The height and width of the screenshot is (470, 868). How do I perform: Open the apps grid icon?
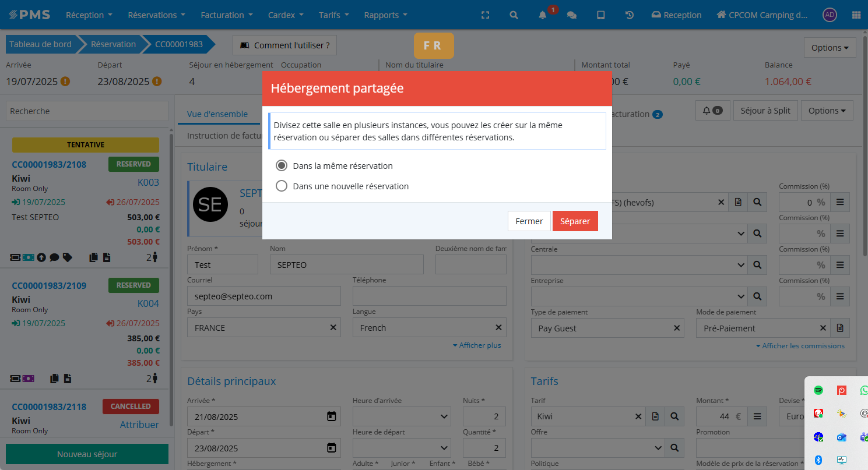pyautogui.click(x=856, y=15)
